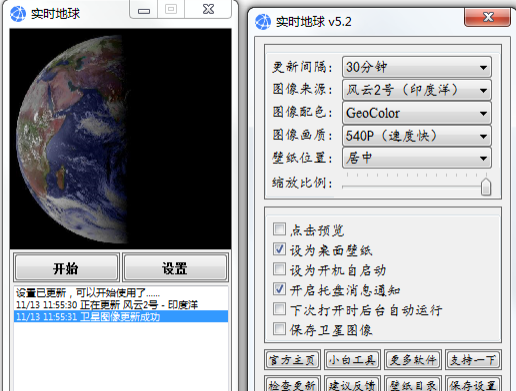Click the 保存设置 button
This screenshot has height=391, width=516.
[x=473, y=384]
